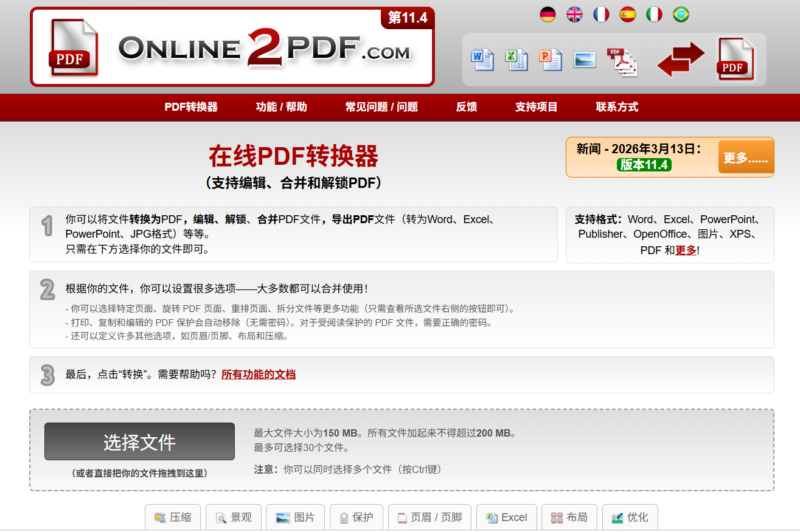Click the Word document icon in header
The width and height of the screenshot is (800, 532).
pos(482,60)
